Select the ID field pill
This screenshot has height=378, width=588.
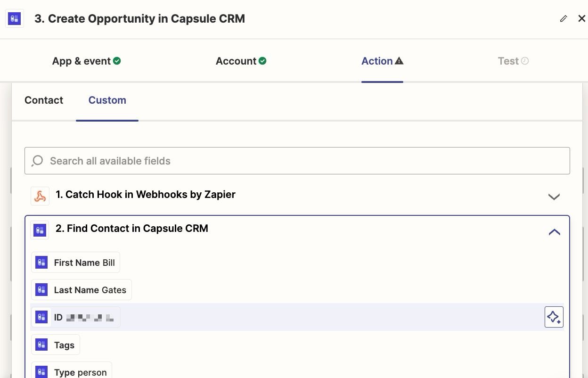(75, 317)
